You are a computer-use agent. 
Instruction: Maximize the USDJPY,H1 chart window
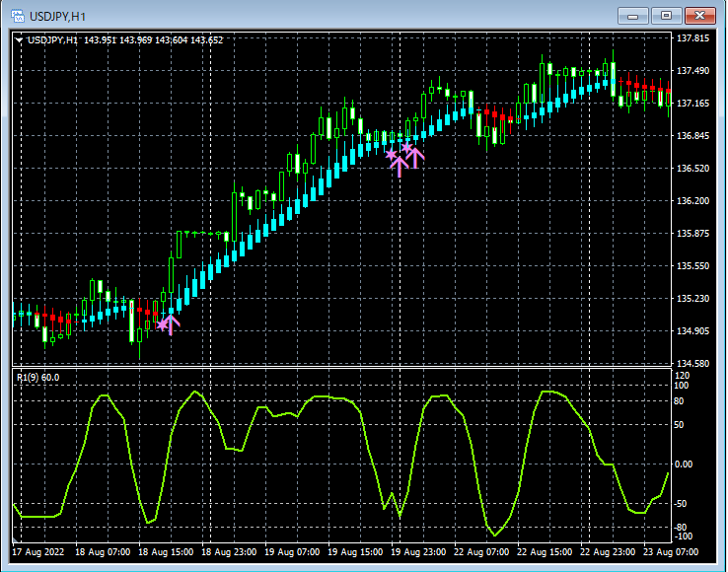pos(666,16)
